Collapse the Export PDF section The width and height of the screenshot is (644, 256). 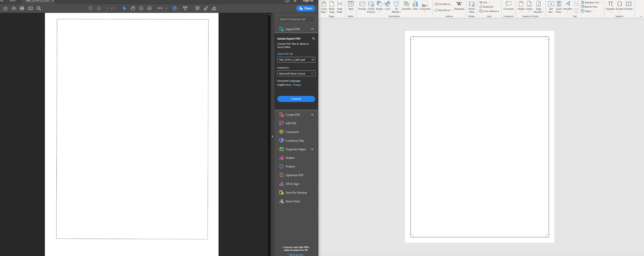312,29
